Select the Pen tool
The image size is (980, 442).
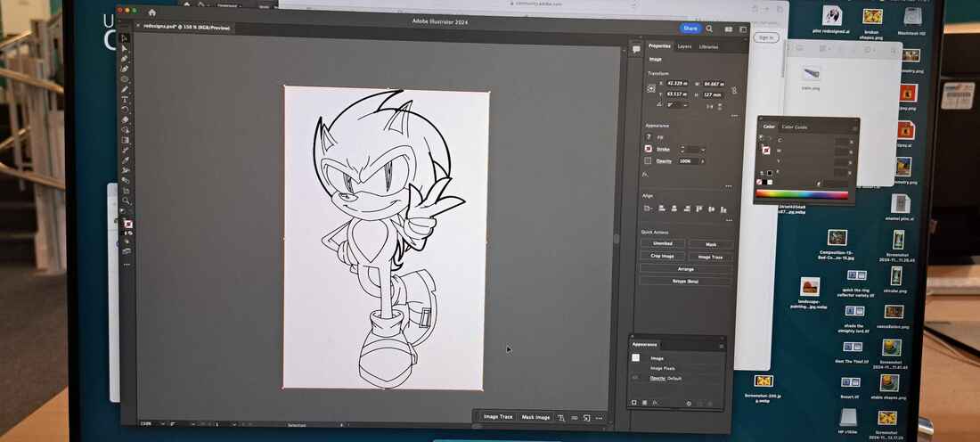click(x=125, y=58)
